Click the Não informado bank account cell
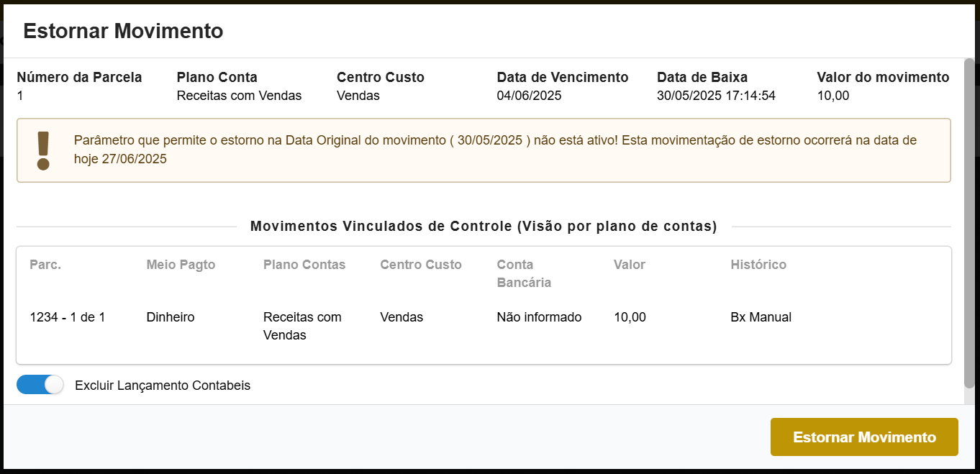Viewport: 980px width, 474px height. (x=539, y=316)
